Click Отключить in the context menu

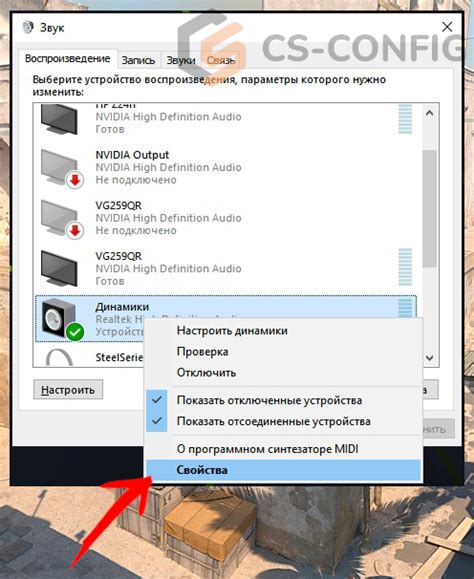point(284,372)
